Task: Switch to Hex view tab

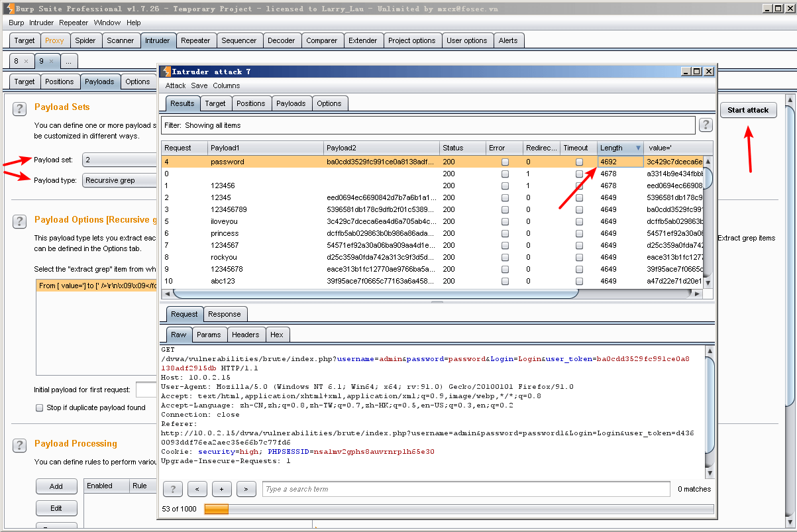Action: point(277,335)
